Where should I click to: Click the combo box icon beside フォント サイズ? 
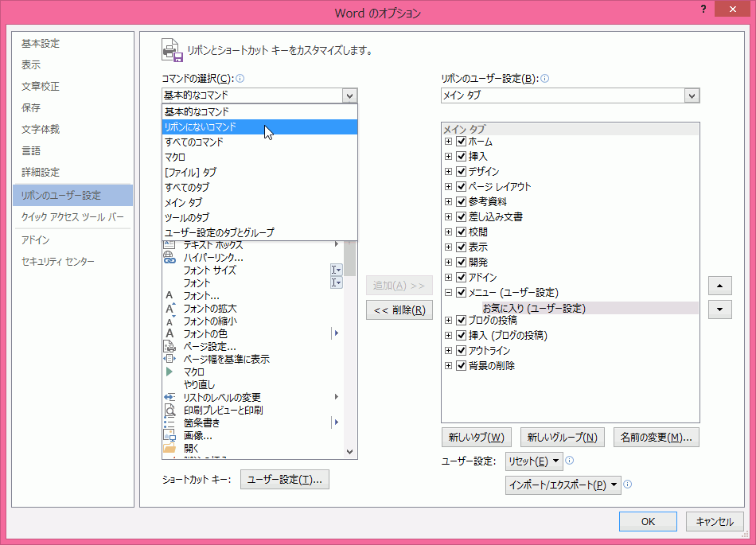(x=337, y=270)
